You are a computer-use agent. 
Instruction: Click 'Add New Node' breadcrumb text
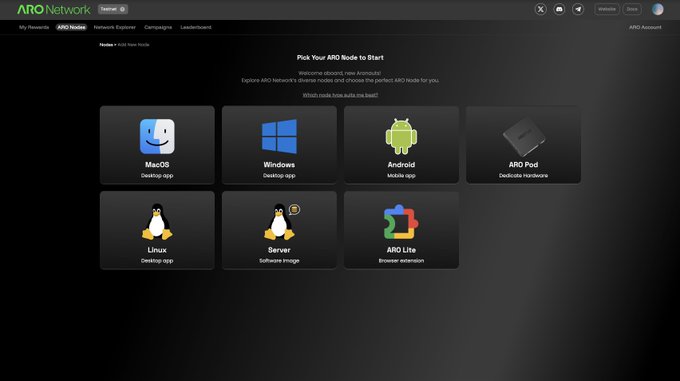pyautogui.click(x=134, y=45)
